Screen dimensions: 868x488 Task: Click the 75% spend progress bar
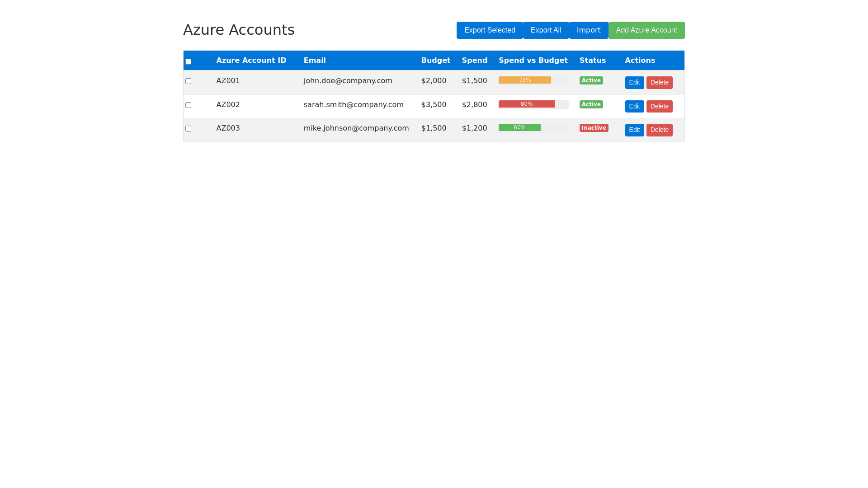click(524, 80)
